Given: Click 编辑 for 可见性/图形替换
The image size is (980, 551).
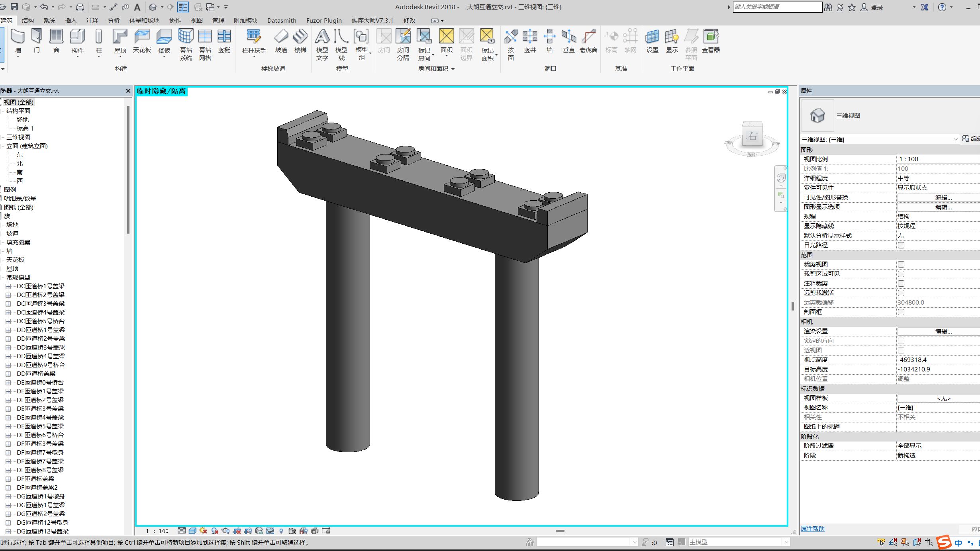Looking at the screenshot, I should (944, 197).
